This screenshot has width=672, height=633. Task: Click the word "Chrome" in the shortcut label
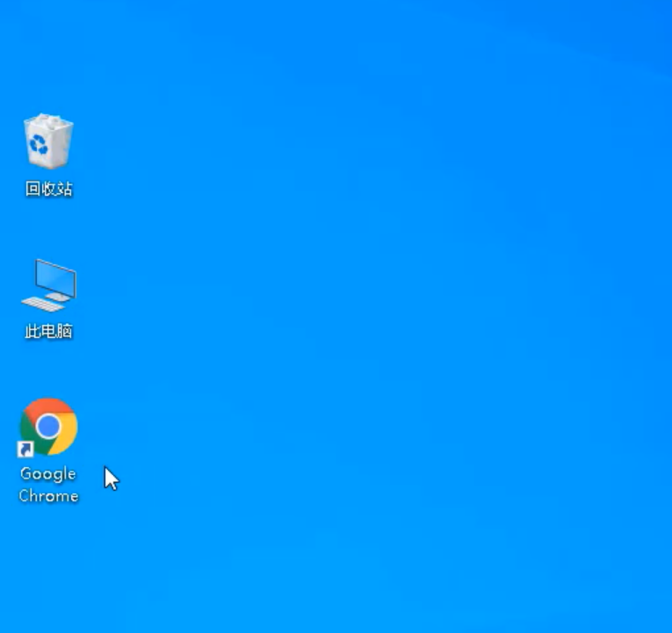pyautogui.click(x=48, y=496)
